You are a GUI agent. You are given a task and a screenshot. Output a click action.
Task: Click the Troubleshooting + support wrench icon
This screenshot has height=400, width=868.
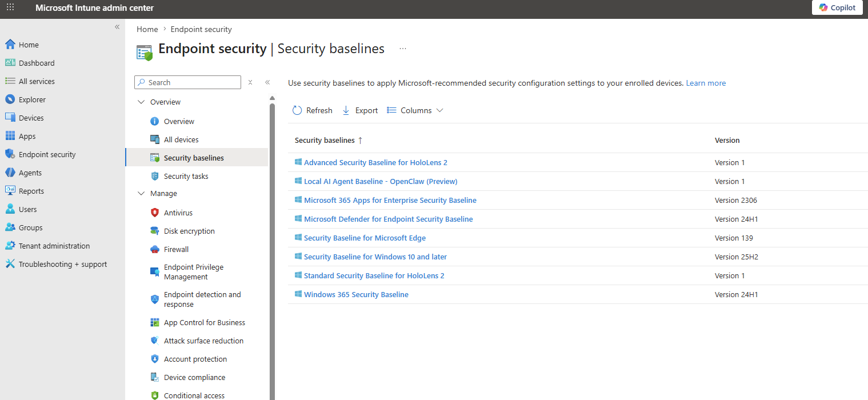pyautogui.click(x=10, y=264)
